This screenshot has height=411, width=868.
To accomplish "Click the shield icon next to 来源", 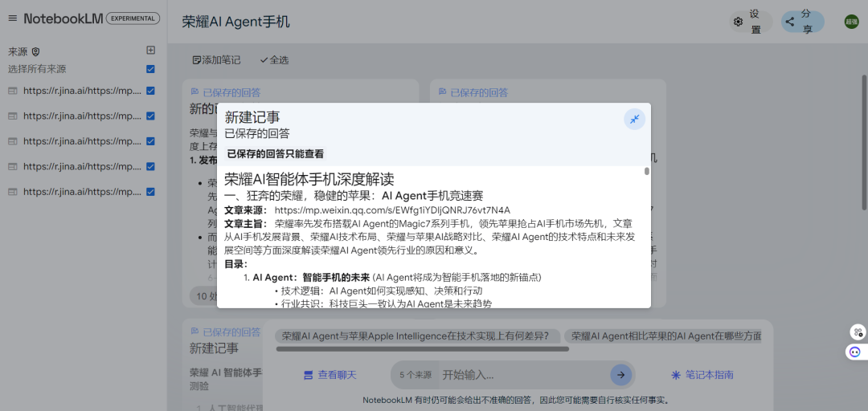I will (35, 51).
